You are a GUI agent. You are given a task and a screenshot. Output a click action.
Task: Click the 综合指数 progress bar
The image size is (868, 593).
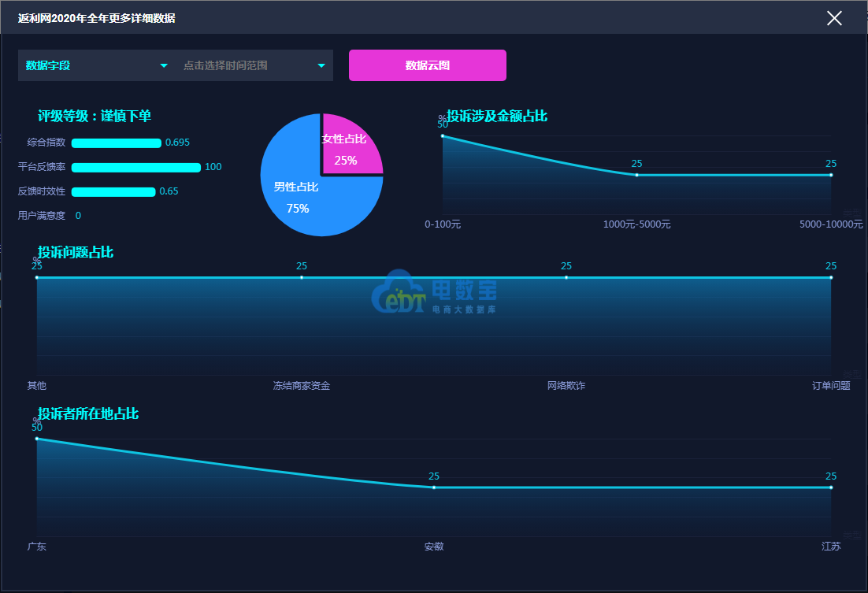pos(117,143)
